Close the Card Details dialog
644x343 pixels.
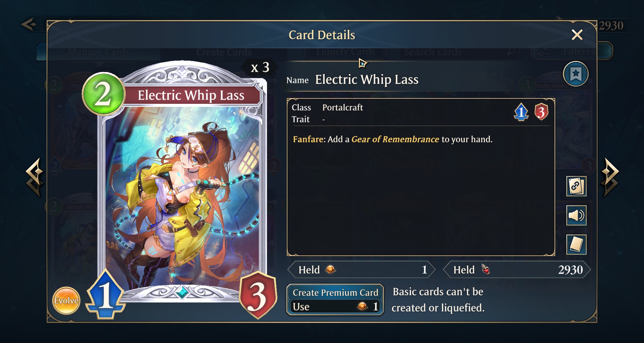pos(577,35)
